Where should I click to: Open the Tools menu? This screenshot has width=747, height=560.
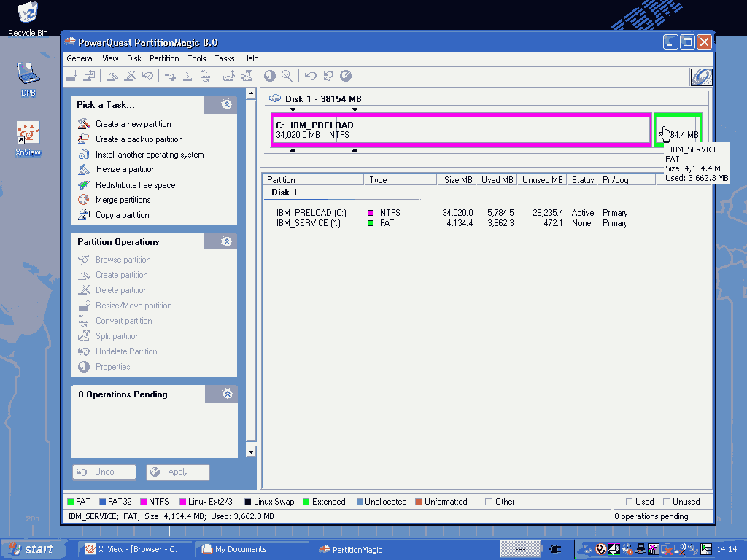(x=196, y=58)
